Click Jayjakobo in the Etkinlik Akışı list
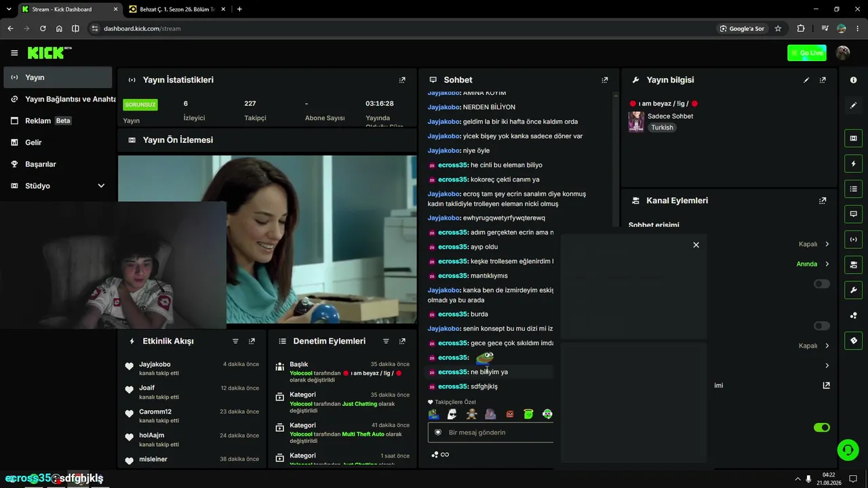The image size is (868, 488). [x=155, y=365]
